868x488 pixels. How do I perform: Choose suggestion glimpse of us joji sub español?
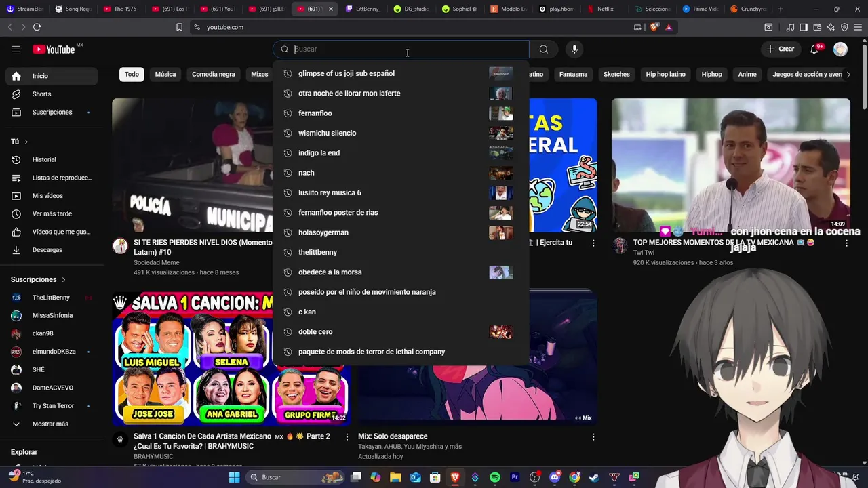point(401,73)
